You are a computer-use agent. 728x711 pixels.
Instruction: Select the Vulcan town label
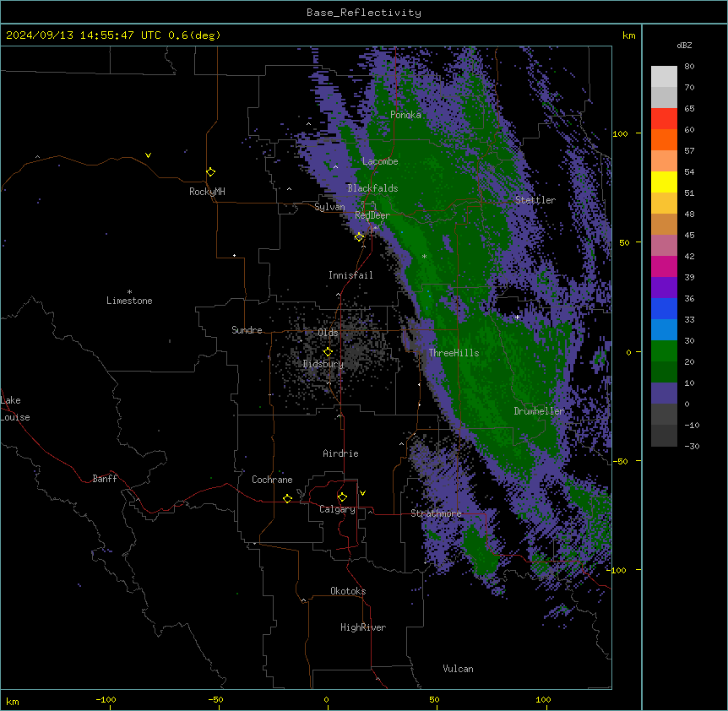point(458,669)
